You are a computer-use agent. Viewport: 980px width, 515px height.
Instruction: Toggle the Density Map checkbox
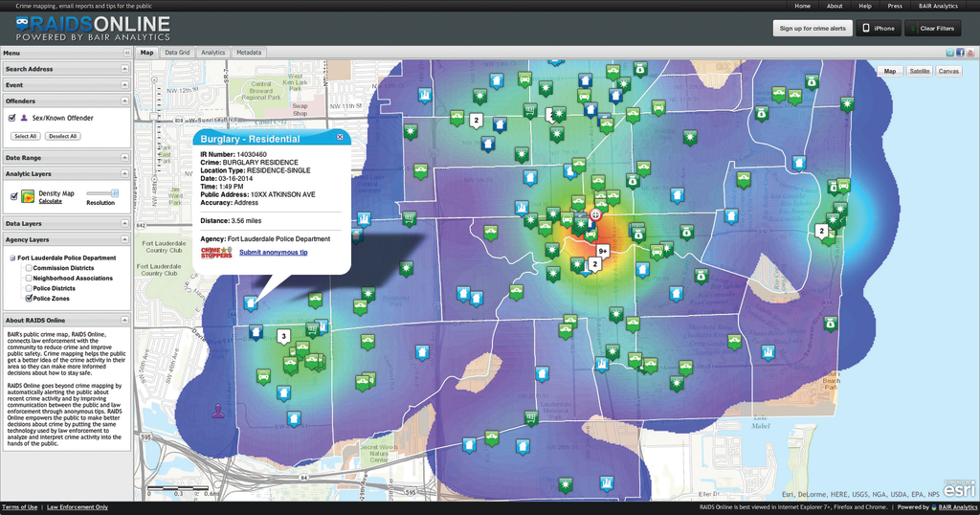[12, 195]
